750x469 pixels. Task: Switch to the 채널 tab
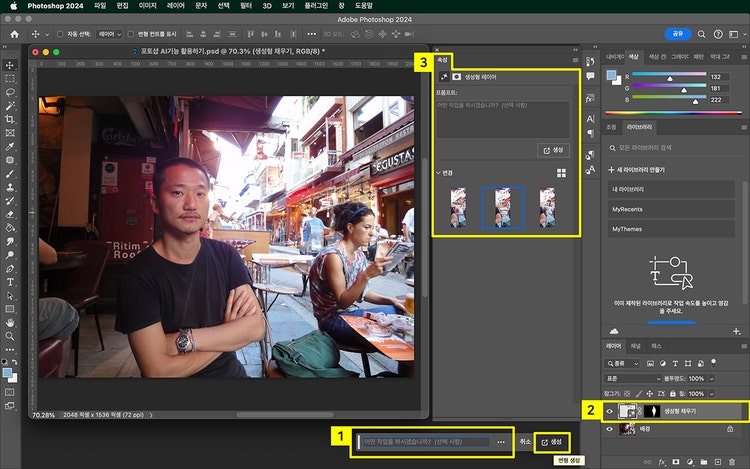(635, 346)
